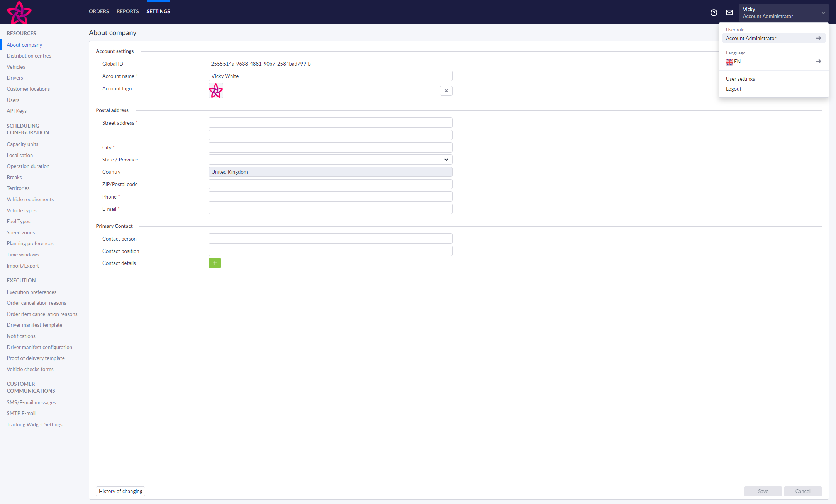Viewport: 836px width, 504px height.
Task: Open Proof of delivery template in sidebar
Action: (x=36, y=358)
